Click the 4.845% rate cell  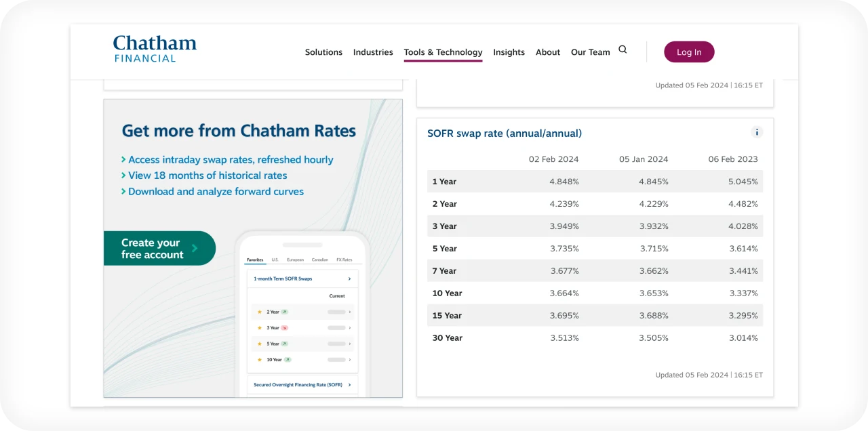(654, 182)
